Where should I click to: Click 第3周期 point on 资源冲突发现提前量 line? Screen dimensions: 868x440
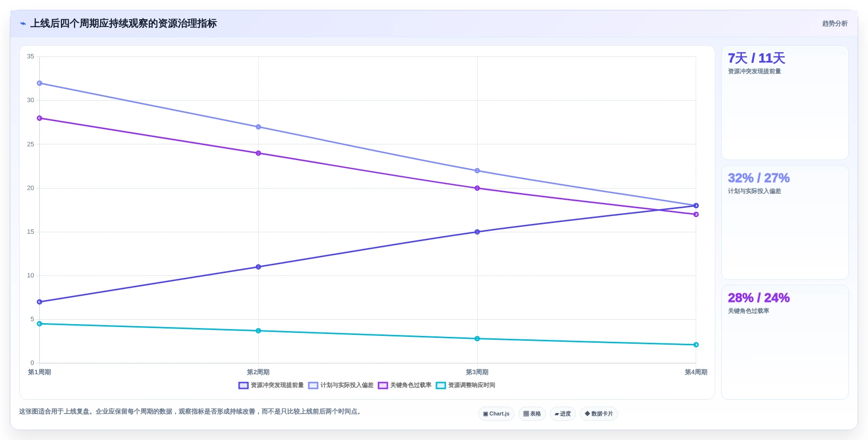(477, 232)
